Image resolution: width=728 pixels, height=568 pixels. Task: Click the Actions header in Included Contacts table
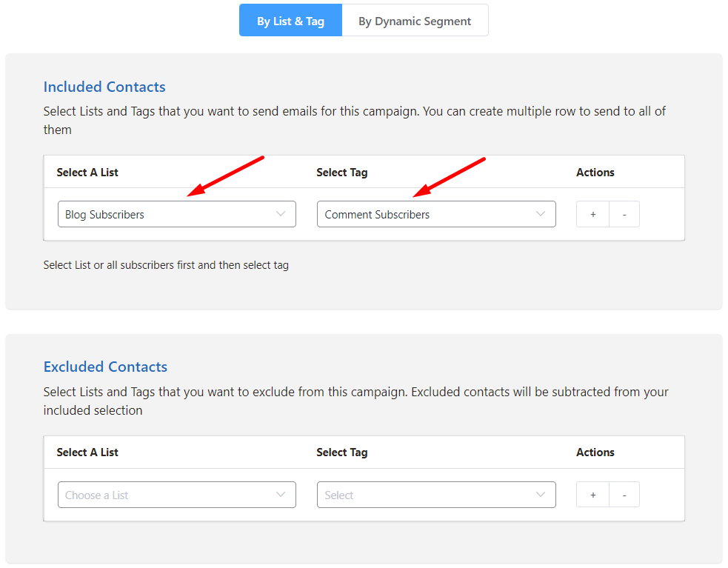(595, 173)
